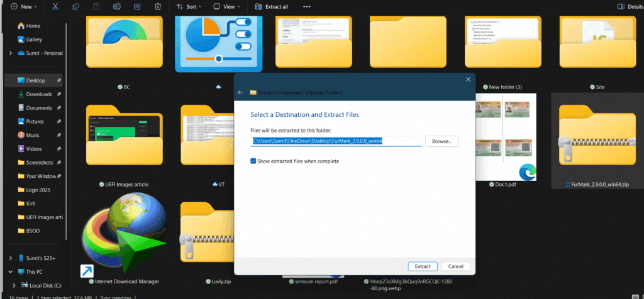Toggle Show extracted files when complete checkbox
The image size is (644, 299).
coord(253,161)
